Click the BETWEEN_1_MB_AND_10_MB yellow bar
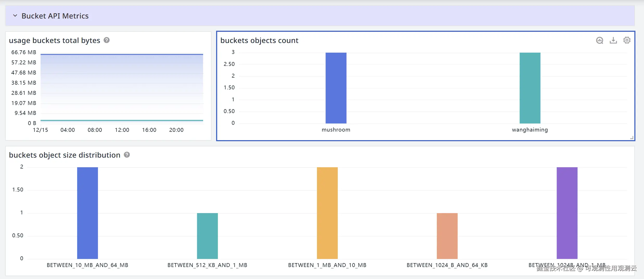The image size is (644, 279). tap(327, 213)
